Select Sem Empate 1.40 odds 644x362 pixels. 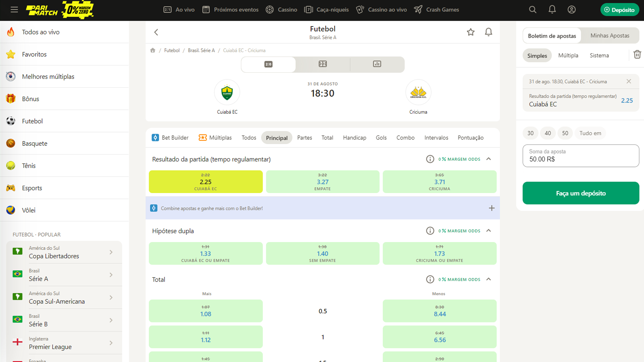(323, 253)
